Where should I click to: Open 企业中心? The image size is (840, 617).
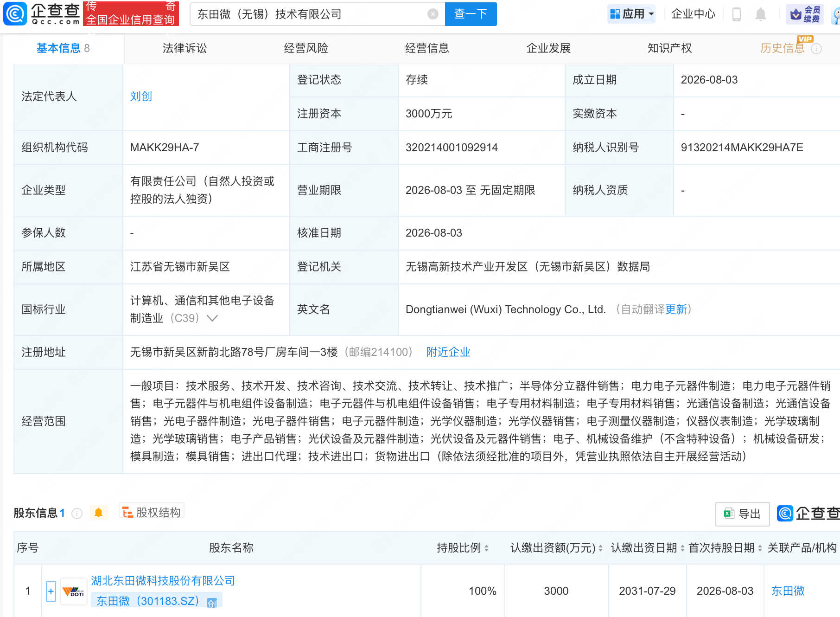[693, 14]
